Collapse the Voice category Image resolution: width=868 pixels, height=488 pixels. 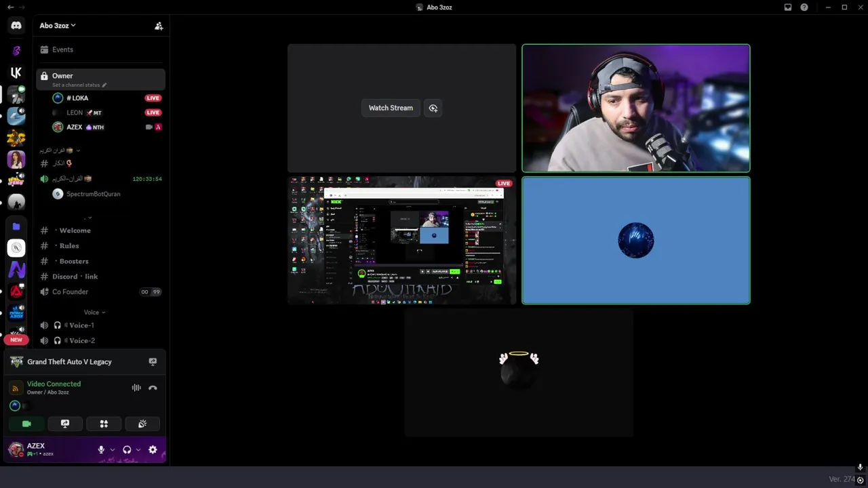[94, 312]
